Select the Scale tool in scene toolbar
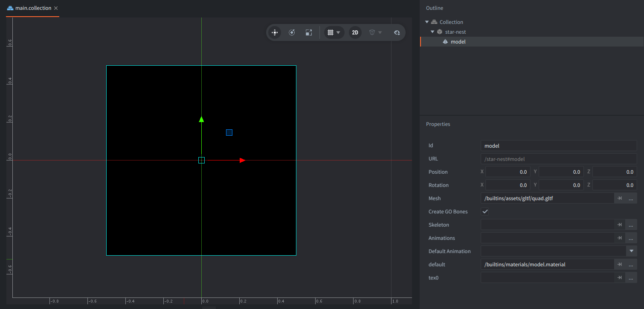The image size is (644, 309). 309,32
